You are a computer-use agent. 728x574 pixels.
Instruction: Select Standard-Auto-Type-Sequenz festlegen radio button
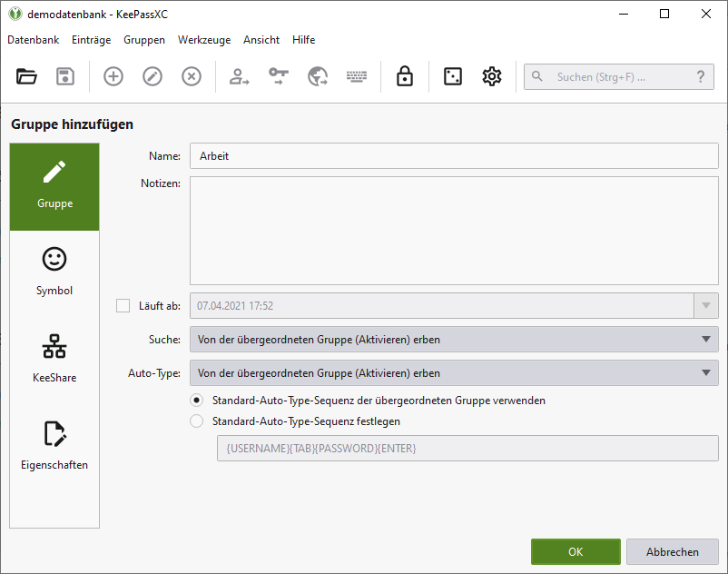[x=197, y=421]
